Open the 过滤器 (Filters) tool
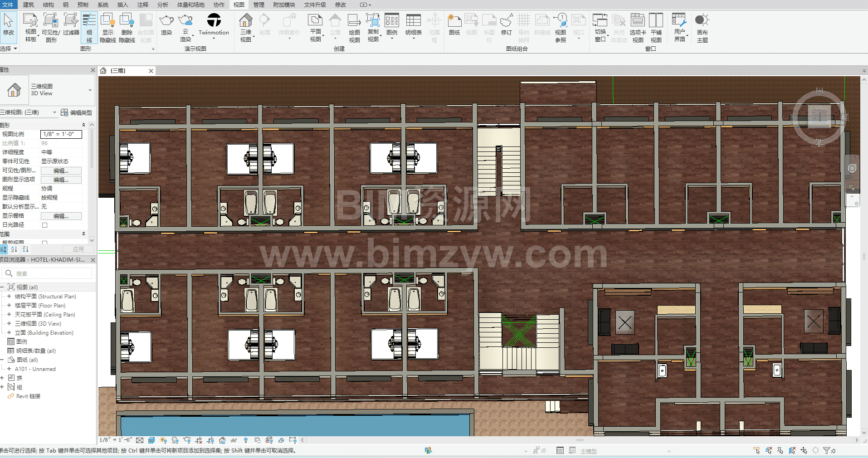The image size is (868, 458). (x=71, y=24)
